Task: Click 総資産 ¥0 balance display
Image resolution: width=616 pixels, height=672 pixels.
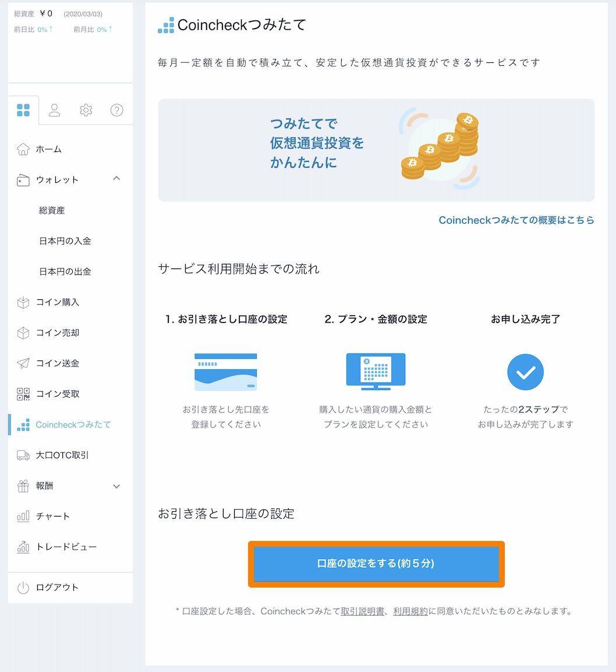Action: pos(33,14)
